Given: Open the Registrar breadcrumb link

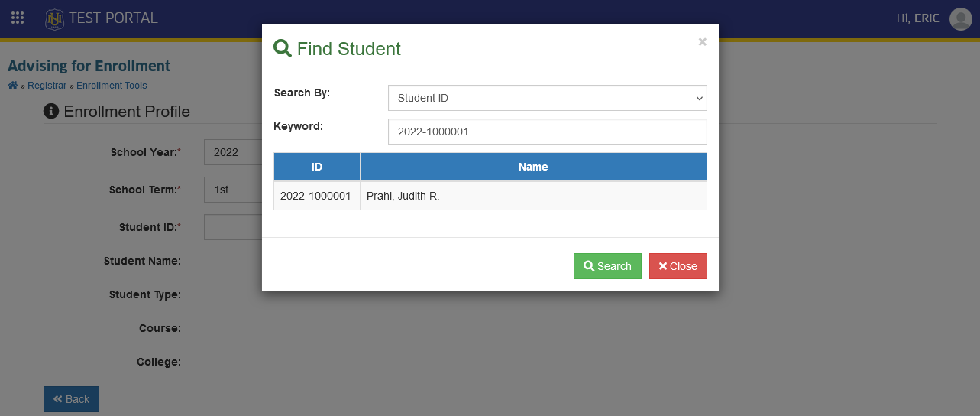Looking at the screenshot, I should [47, 86].
